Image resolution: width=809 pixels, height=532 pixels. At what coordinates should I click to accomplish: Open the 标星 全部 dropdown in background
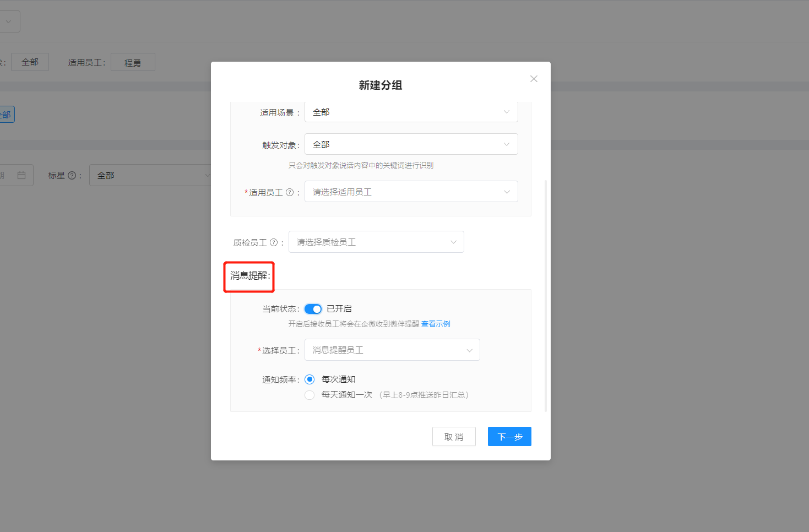(150, 175)
